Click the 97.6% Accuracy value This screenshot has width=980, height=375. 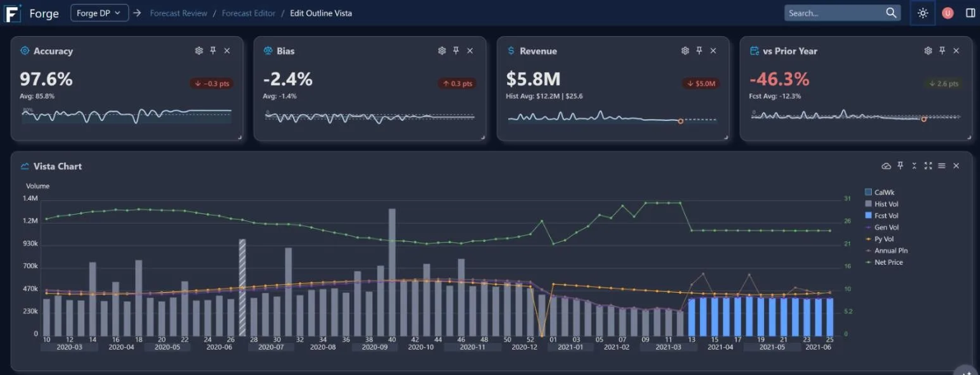(46, 79)
